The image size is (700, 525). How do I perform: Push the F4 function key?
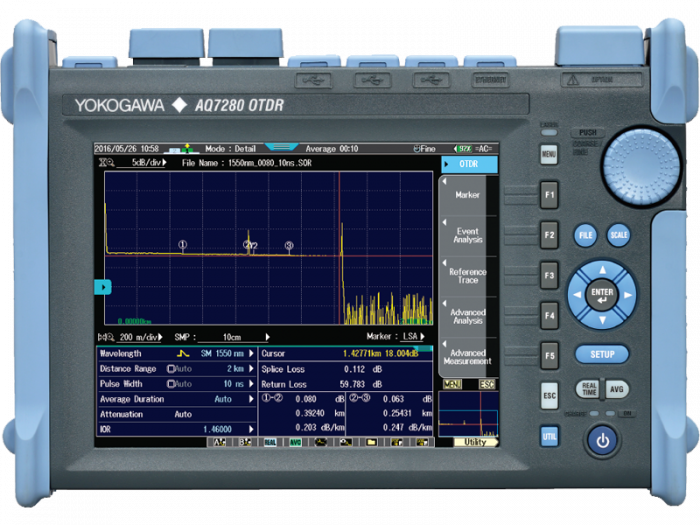[549, 316]
